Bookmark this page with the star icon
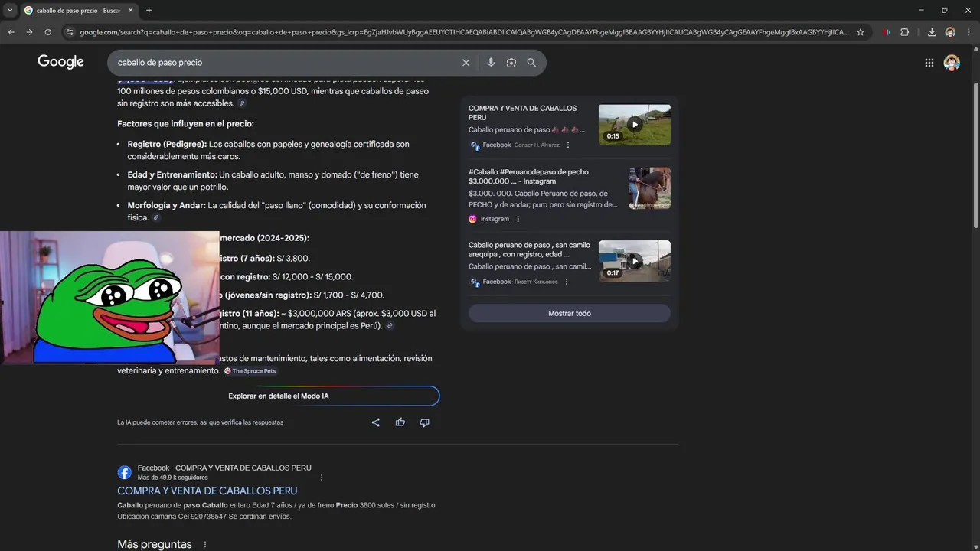This screenshot has width=980, height=551. coord(861,32)
